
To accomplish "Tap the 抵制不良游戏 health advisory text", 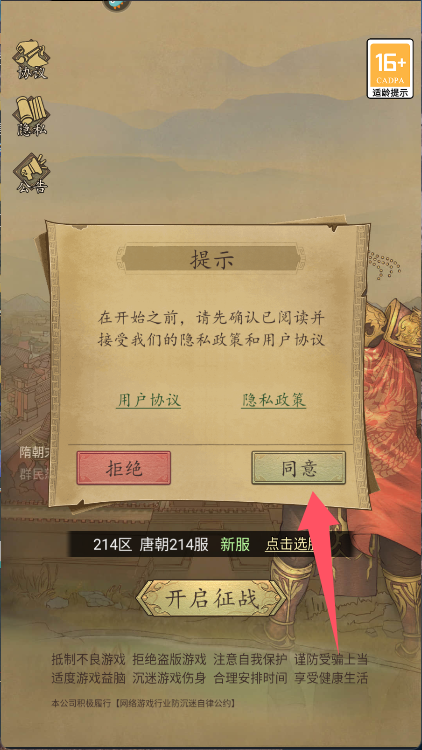I will pos(88,660).
